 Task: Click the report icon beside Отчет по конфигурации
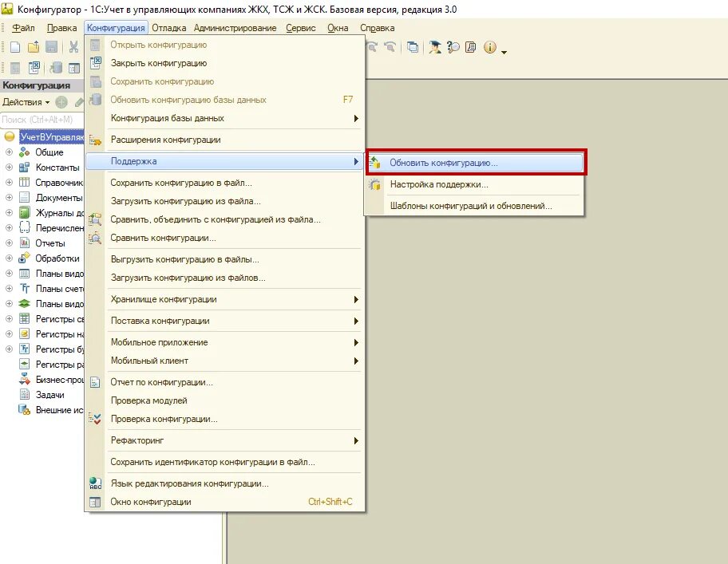click(x=95, y=382)
